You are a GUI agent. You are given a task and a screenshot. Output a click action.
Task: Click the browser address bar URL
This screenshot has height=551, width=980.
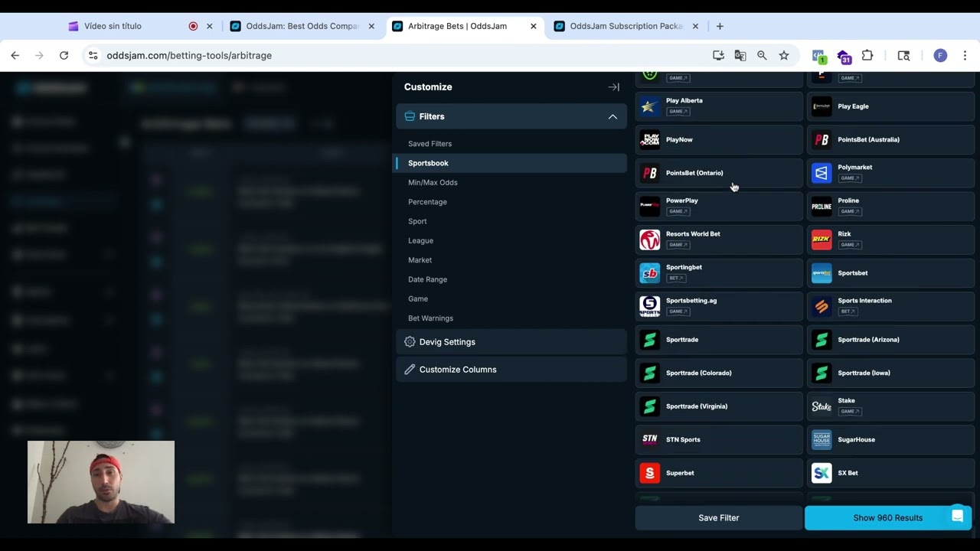[189, 55]
